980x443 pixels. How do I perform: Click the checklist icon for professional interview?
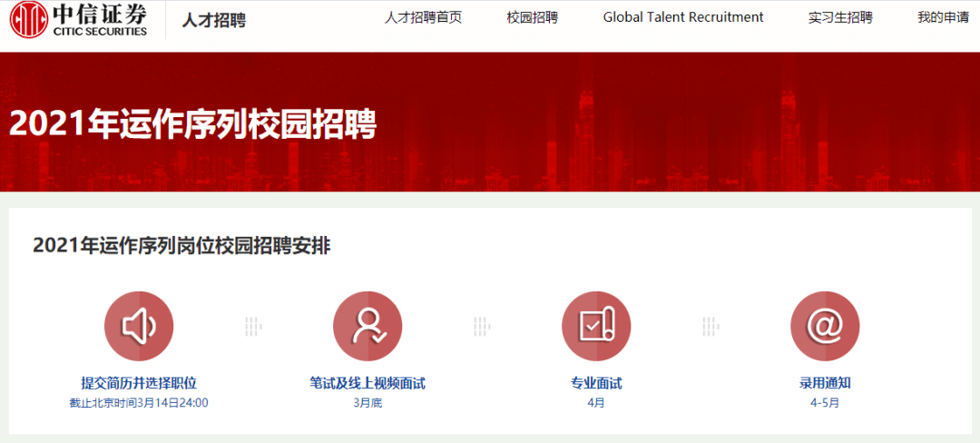click(596, 326)
